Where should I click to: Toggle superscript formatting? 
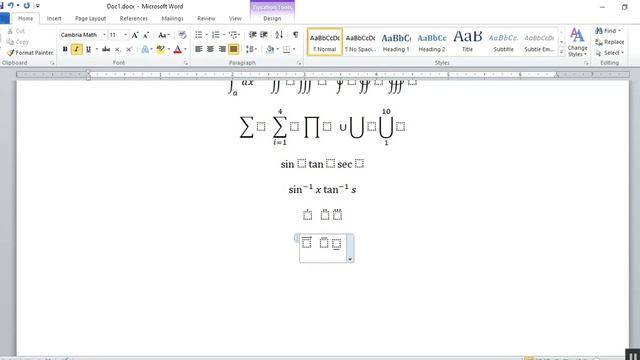(x=129, y=49)
